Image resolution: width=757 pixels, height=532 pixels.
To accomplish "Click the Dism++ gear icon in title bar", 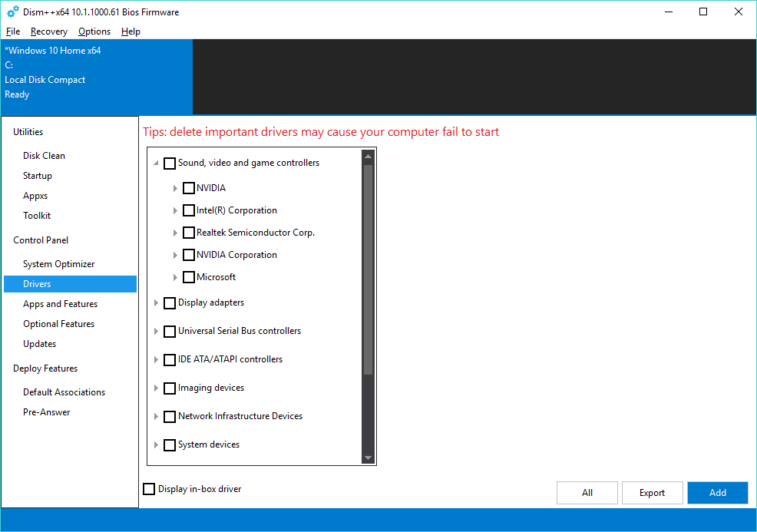I will pyautogui.click(x=13, y=12).
